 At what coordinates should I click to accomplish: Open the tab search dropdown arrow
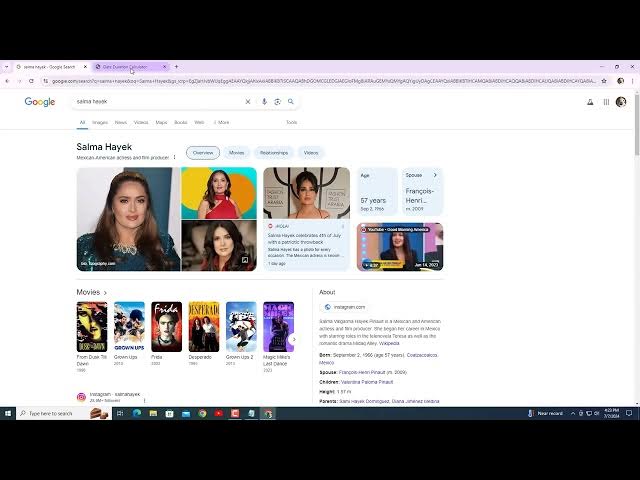(6, 67)
